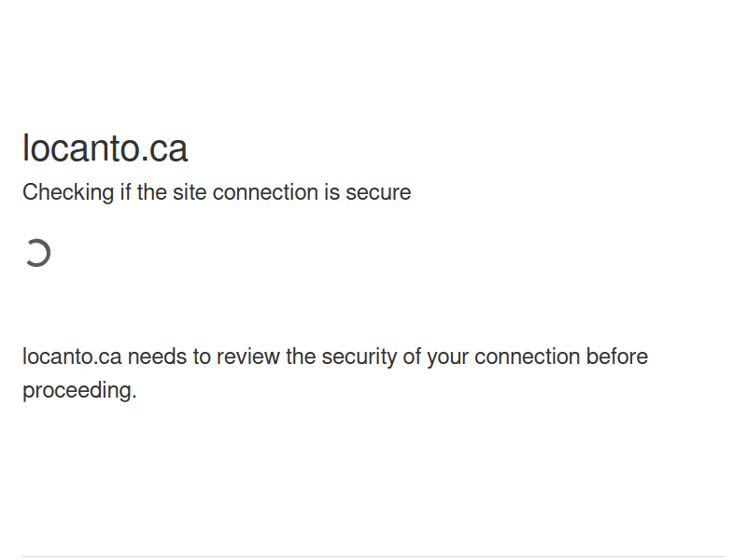The height and width of the screenshot is (560, 747).
Task: Click the word 'connection' in the subheading
Action: (x=265, y=192)
